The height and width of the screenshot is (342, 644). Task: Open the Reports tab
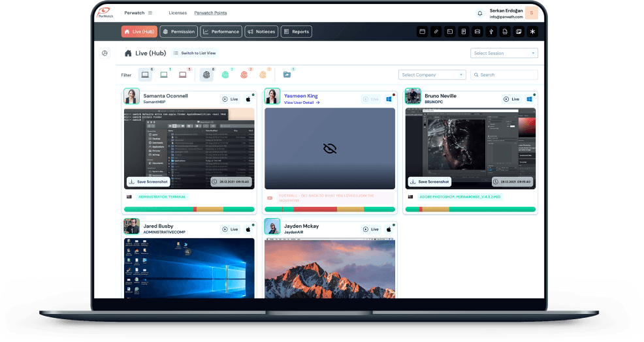click(296, 31)
